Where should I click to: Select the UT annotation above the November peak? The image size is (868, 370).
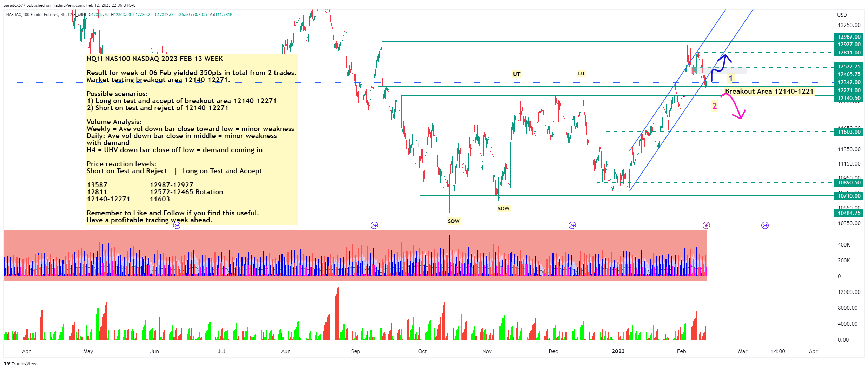coord(517,74)
